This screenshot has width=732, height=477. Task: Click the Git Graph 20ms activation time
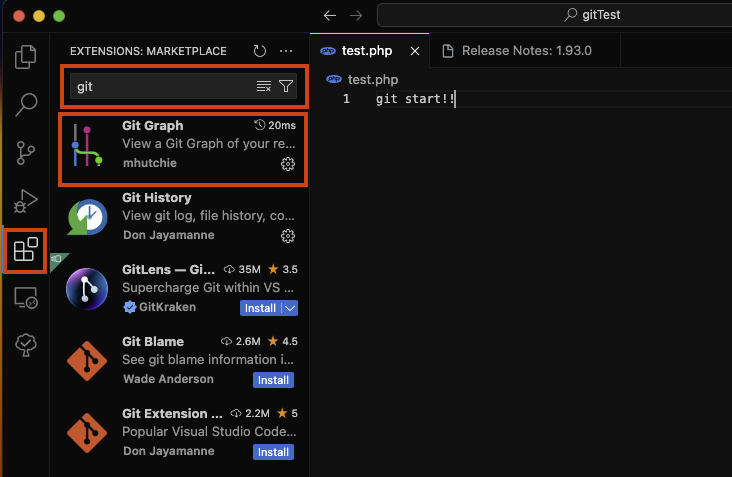[x=275, y=125]
